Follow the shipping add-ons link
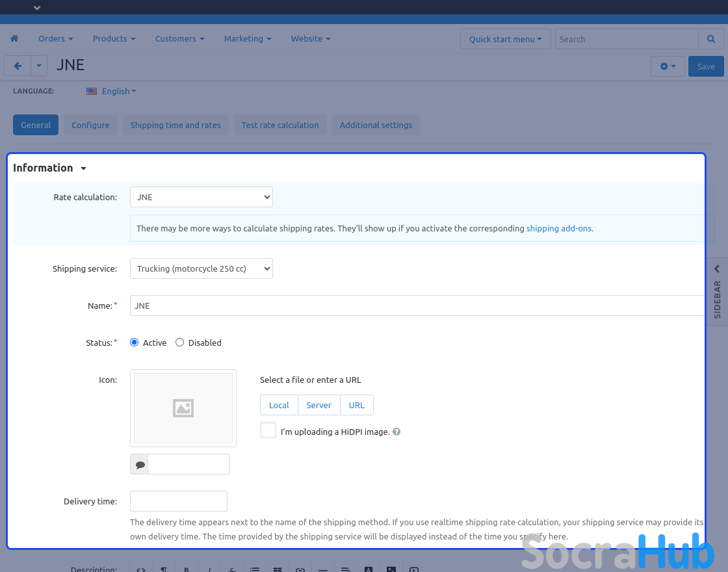This screenshot has width=728, height=572. (x=558, y=229)
